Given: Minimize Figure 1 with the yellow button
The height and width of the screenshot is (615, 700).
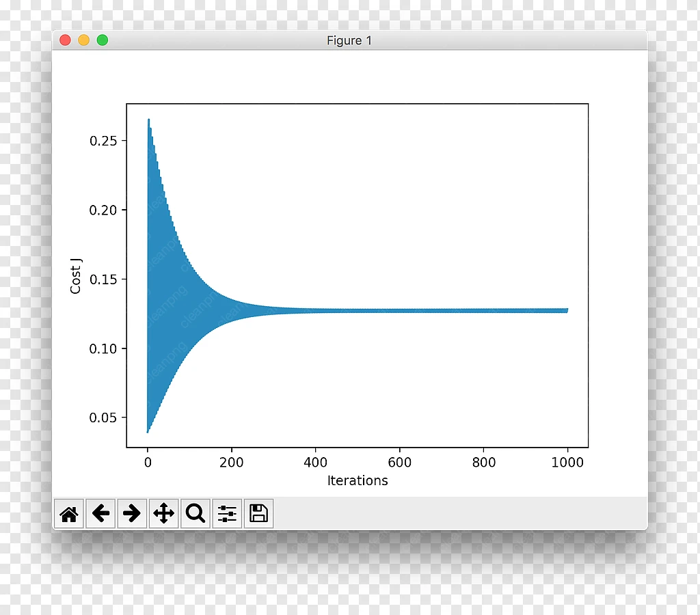Looking at the screenshot, I should coord(84,40).
